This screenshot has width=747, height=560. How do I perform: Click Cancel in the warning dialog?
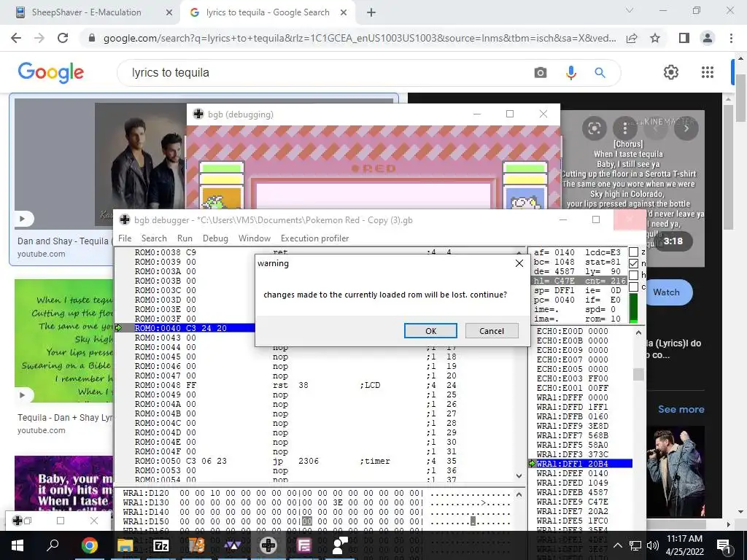[x=492, y=331]
